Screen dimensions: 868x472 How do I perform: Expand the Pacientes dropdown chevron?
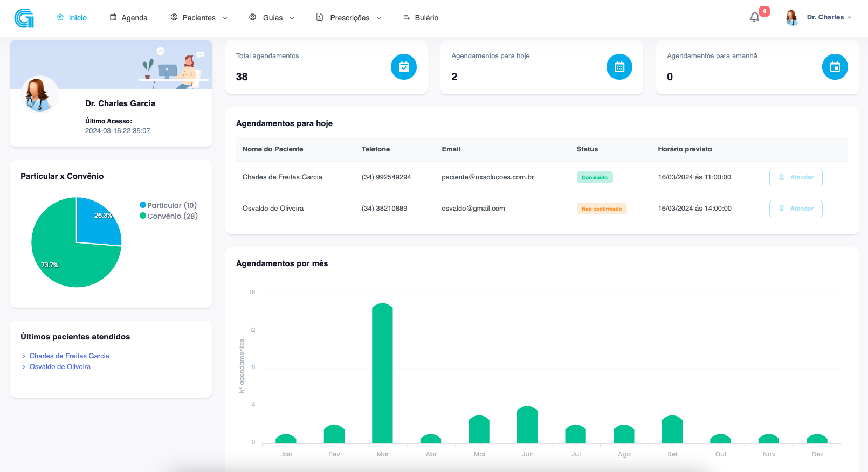pos(225,18)
